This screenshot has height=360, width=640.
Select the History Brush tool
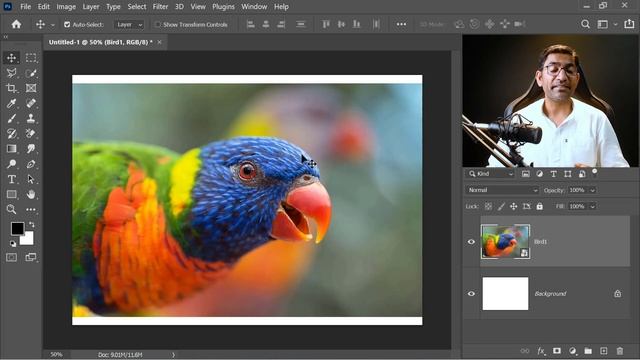(x=11, y=133)
